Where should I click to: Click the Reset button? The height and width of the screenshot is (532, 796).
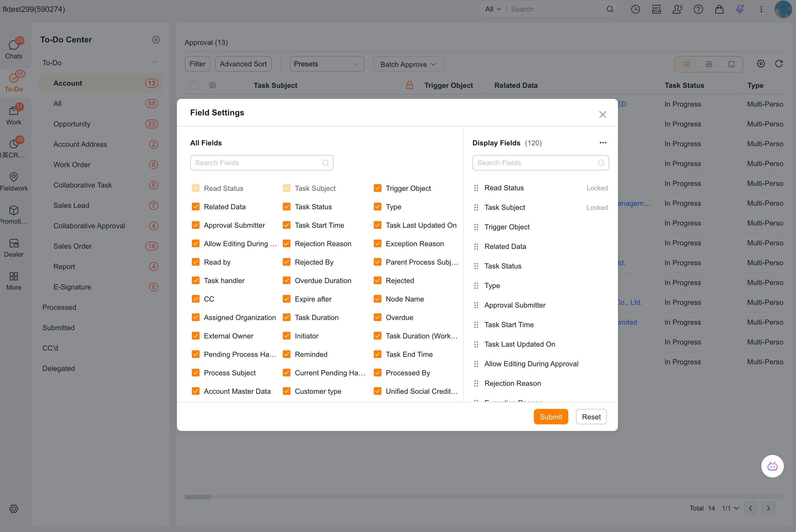[x=591, y=417]
